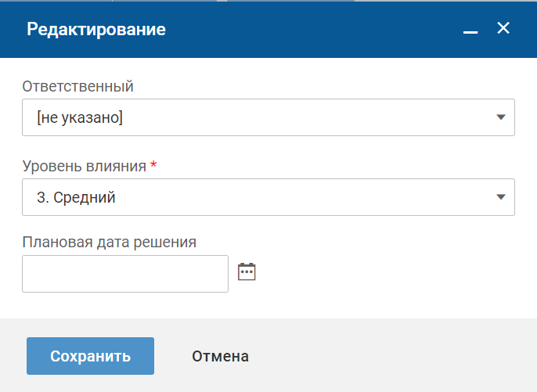
Task: Click the red required asterisk marker
Action: (x=153, y=166)
